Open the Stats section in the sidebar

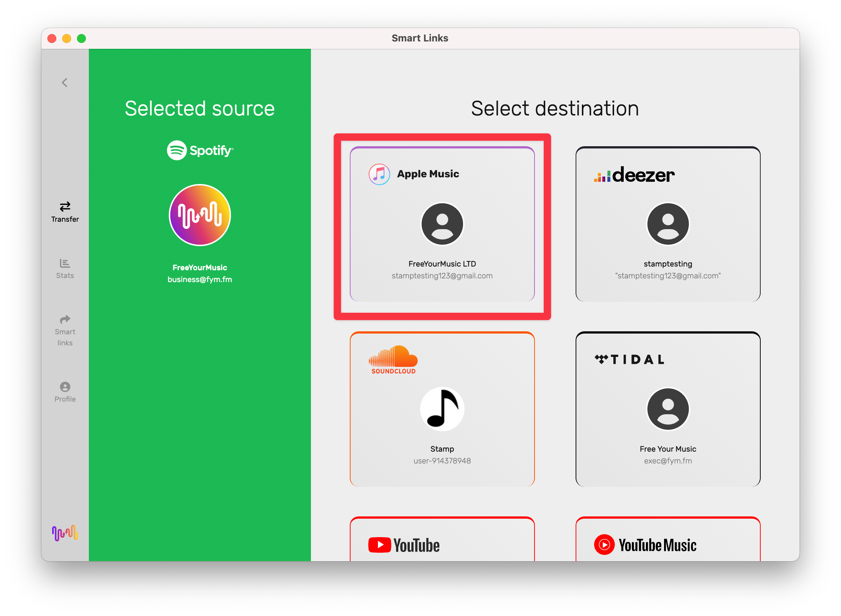[x=65, y=269]
